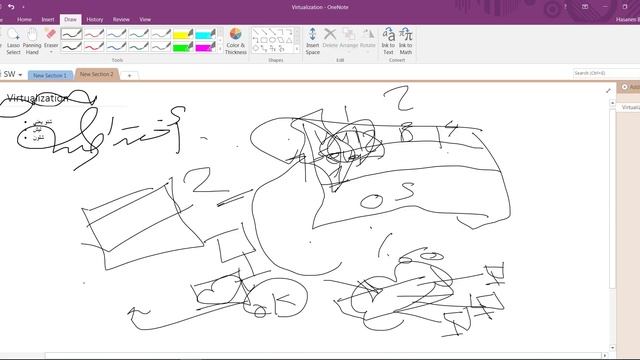Viewport: 640px width, 360px height.
Task: Activate the Panning Hand tool
Action: [32, 41]
